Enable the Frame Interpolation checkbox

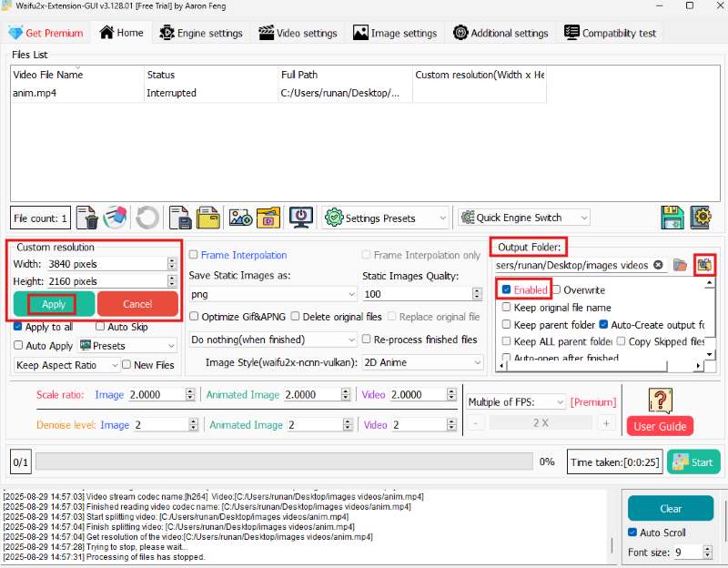click(194, 256)
